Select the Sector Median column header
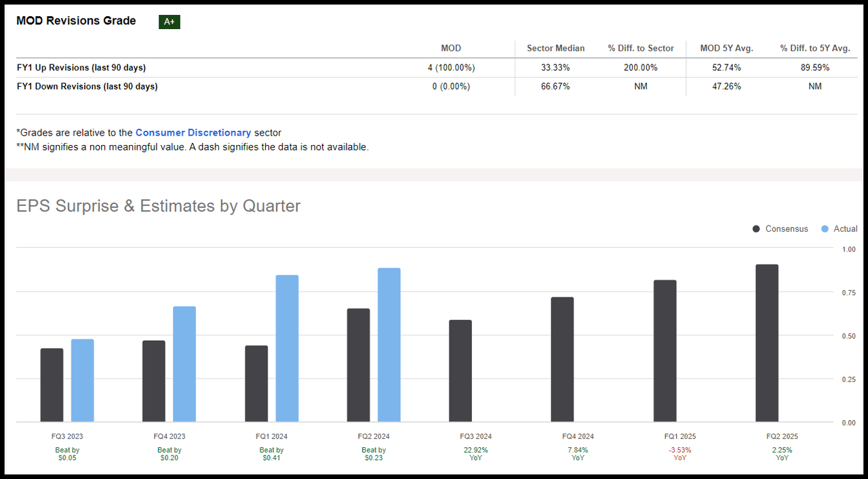The image size is (868, 479). tap(555, 48)
